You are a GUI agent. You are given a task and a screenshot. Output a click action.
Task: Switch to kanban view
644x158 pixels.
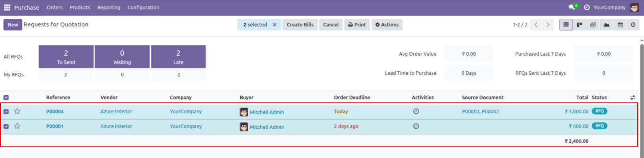tap(580, 25)
